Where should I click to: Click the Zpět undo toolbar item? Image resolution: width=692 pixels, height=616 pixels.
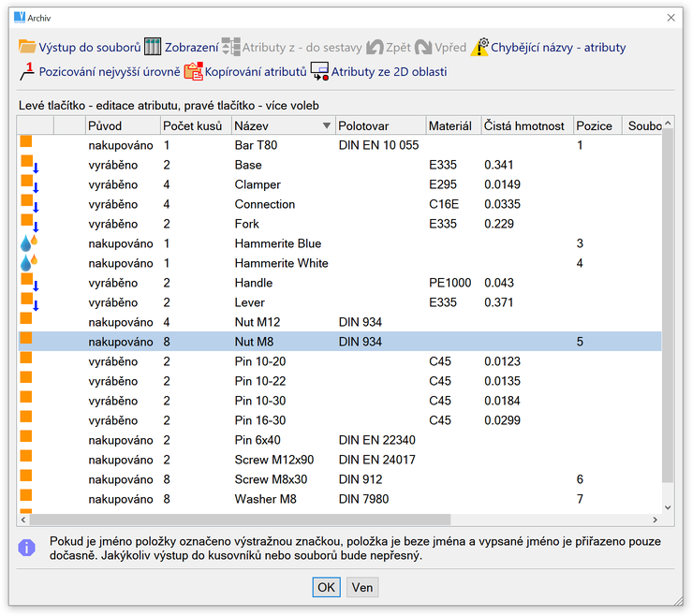point(388,47)
